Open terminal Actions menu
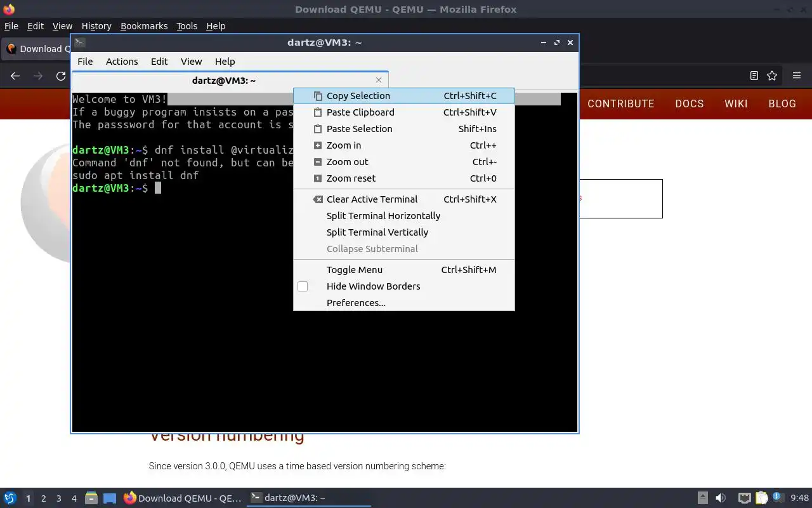 pyautogui.click(x=122, y=62)
